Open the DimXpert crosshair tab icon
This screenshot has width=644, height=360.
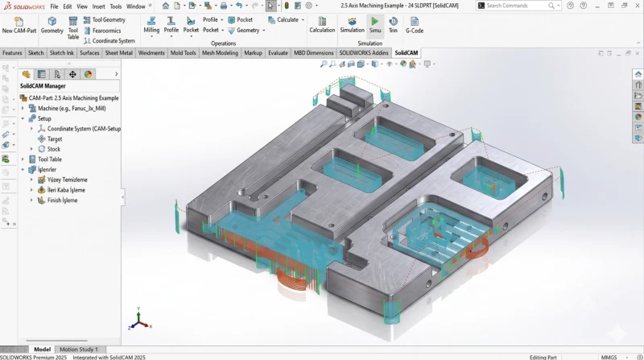(72, 74)
